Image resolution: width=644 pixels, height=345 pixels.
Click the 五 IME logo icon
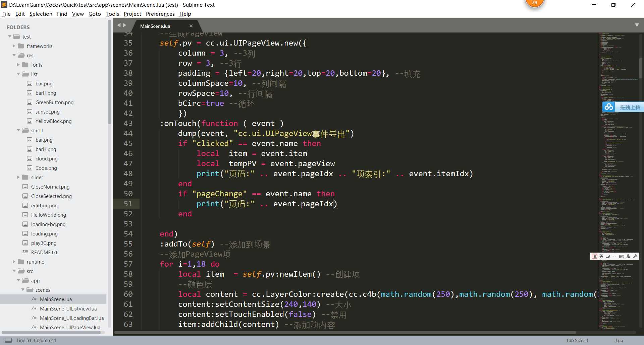595,256
